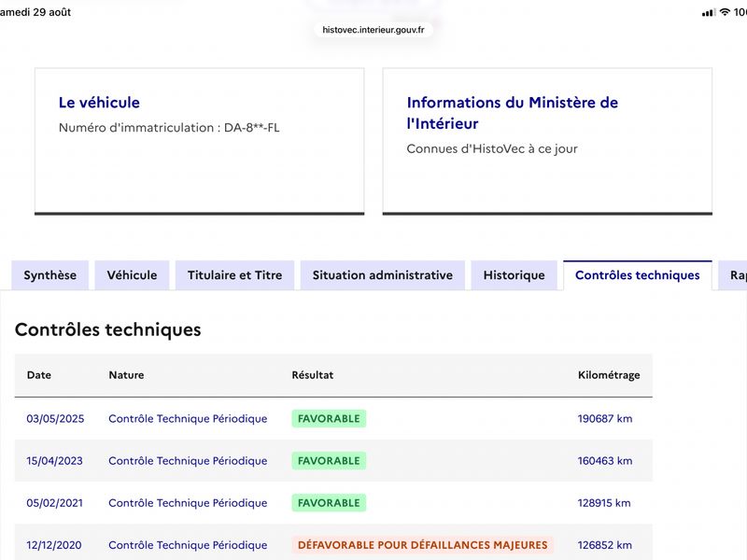Click the Le véhicule card heading
This screenshot has width=747, height=560.
pos(99,103)
